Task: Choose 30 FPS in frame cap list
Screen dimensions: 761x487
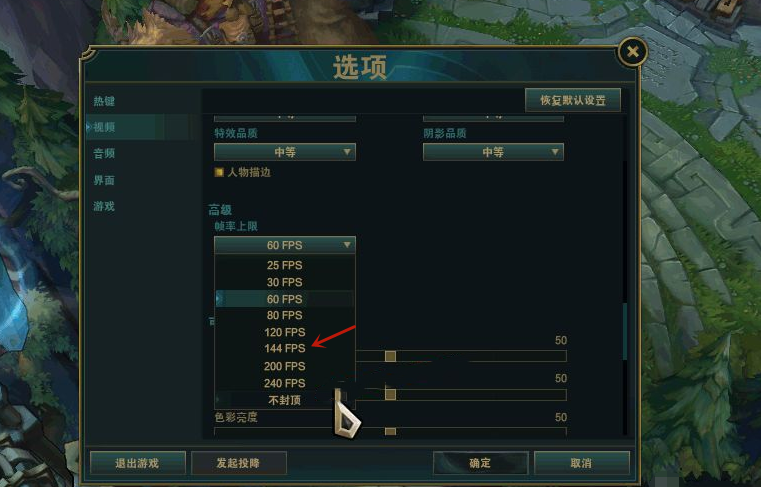Action: tap(285, 282)
